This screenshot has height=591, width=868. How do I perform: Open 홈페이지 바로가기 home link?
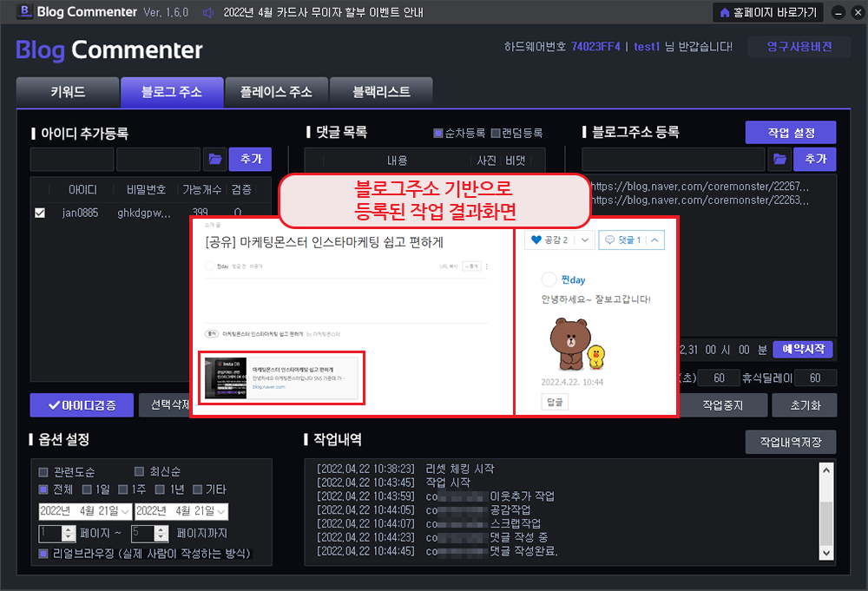768,12
